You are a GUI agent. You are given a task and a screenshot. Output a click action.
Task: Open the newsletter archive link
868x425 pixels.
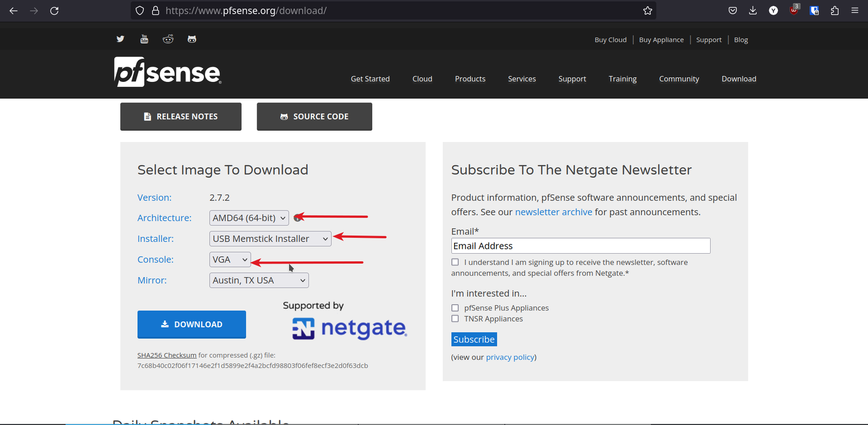pyautogui.click(x=553, y=212)
